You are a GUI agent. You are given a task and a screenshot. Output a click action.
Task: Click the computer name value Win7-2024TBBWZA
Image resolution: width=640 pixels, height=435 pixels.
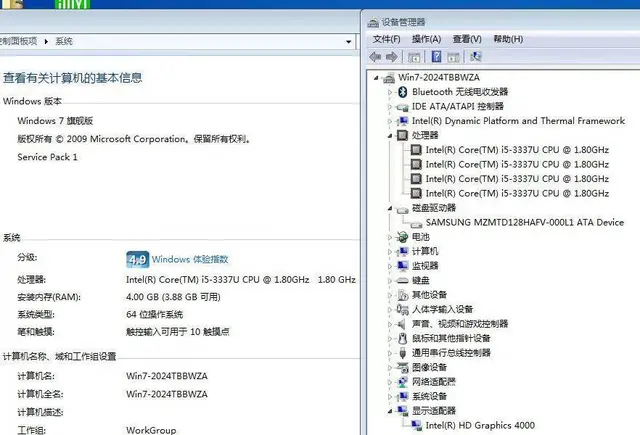coord(167,376)
